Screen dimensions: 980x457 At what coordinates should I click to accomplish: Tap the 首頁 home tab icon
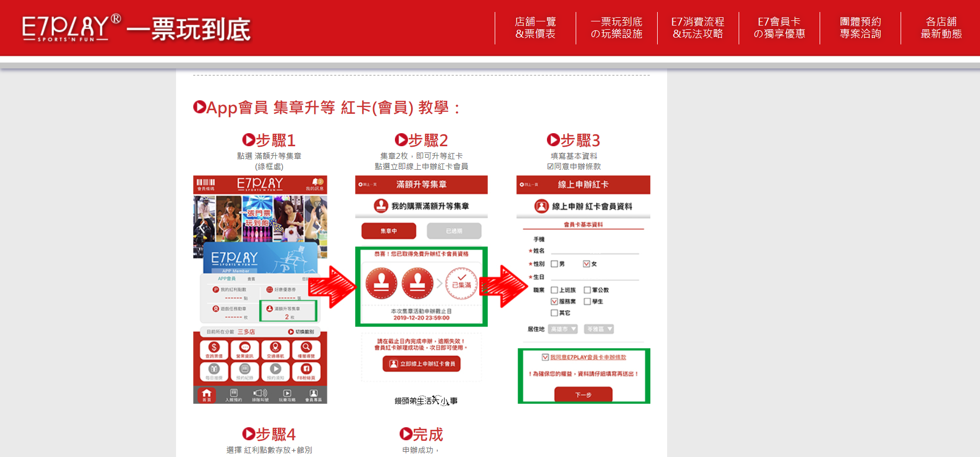(x=207, y=395)
